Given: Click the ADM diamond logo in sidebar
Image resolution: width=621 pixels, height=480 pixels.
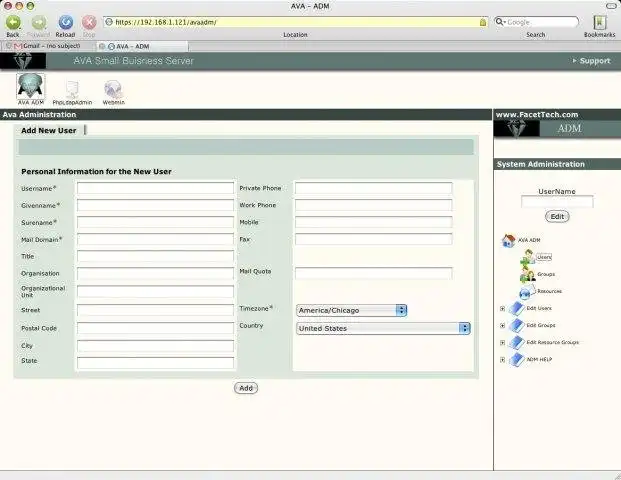Looking at the screenshot, I should [516, 128].
